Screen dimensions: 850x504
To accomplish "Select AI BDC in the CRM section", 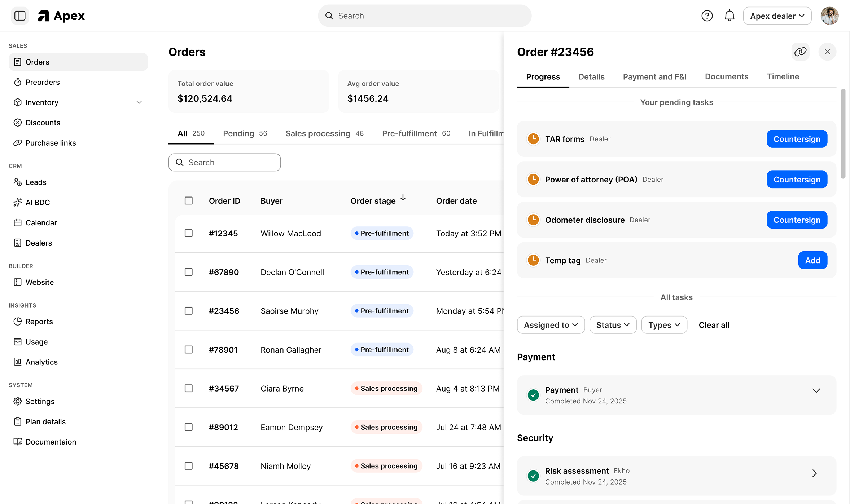I will pyautogui.click(x=38, y=202).
